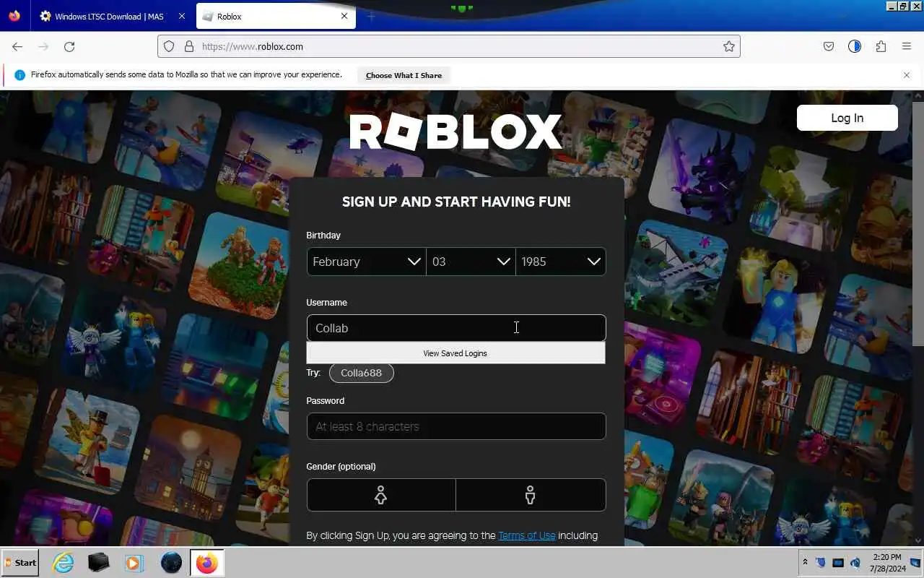Image resolution: width=924 pixels, height=578 pixels.
Task: Click Firefox icon in taskbar
Action: pos(207,563)
